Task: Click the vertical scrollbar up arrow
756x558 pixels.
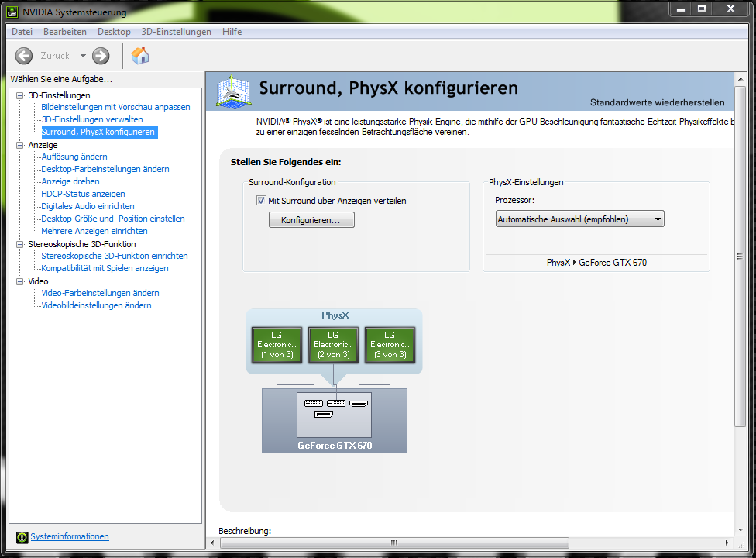Action: 740,78
